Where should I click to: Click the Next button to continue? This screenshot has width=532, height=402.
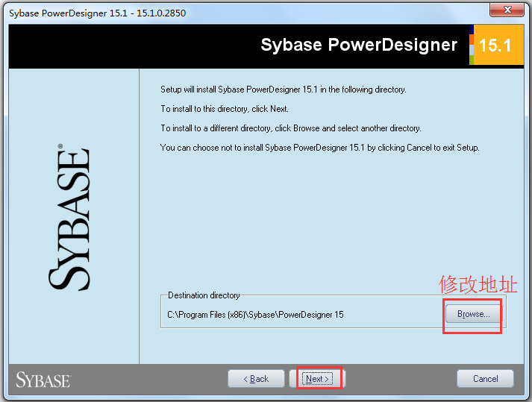[317, 379]
